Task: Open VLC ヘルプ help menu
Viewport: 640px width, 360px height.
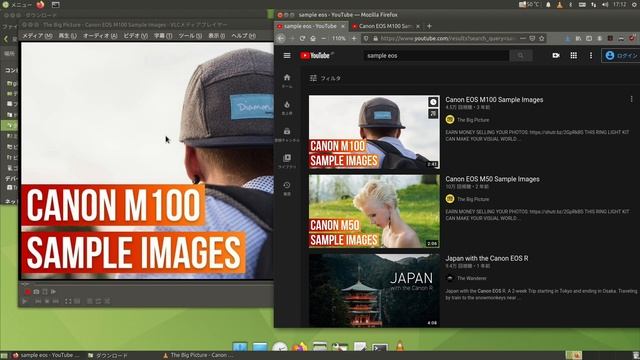Action: click(x=243, y=36)
